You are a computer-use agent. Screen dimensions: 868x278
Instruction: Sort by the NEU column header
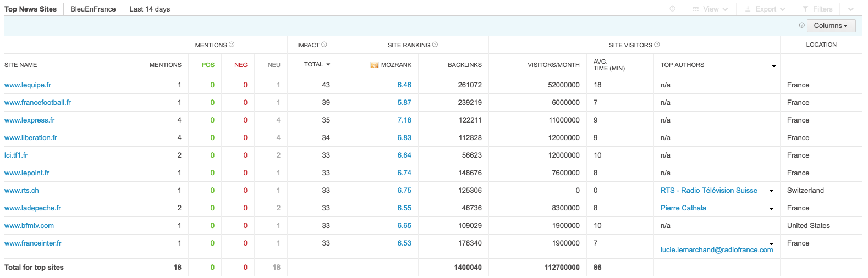tap(274, 65)
